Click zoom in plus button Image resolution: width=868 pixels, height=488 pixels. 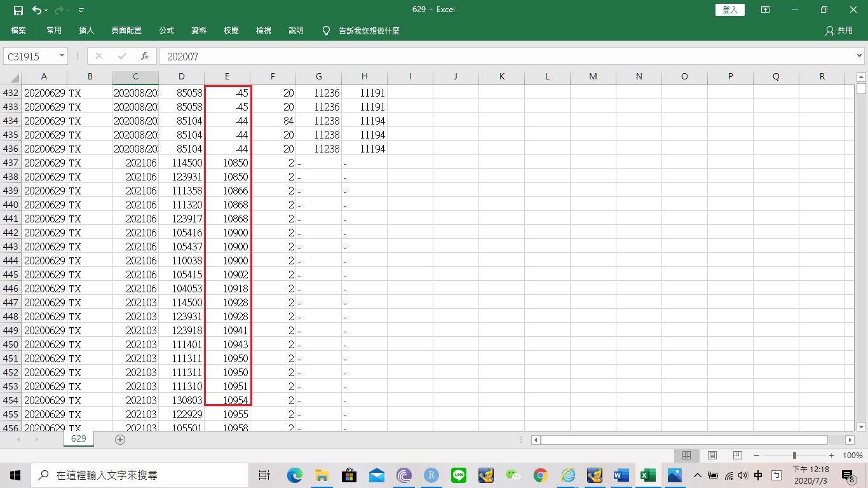[x=832, y=456]
